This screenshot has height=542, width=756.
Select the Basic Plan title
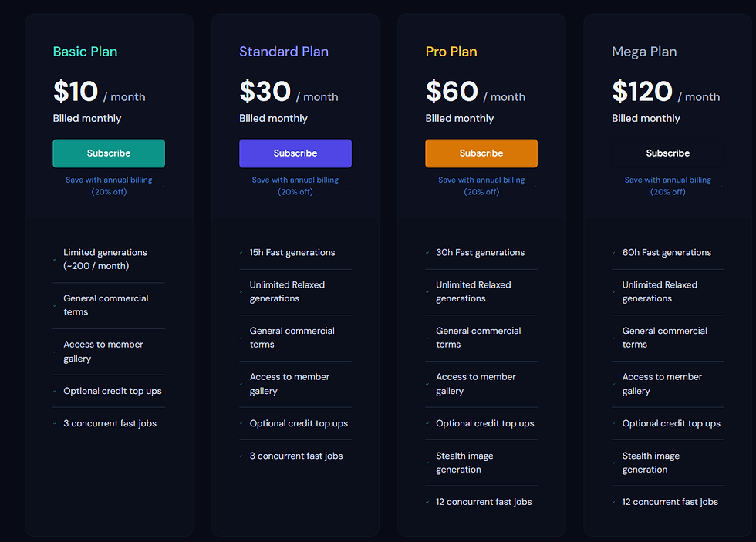[86, 52]
